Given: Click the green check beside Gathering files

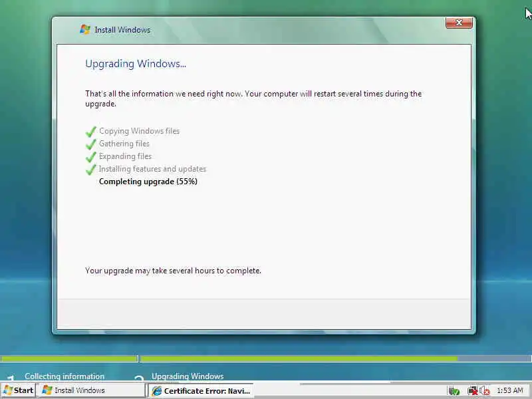Looking at the screenshot, I should [x=91, y=144].
